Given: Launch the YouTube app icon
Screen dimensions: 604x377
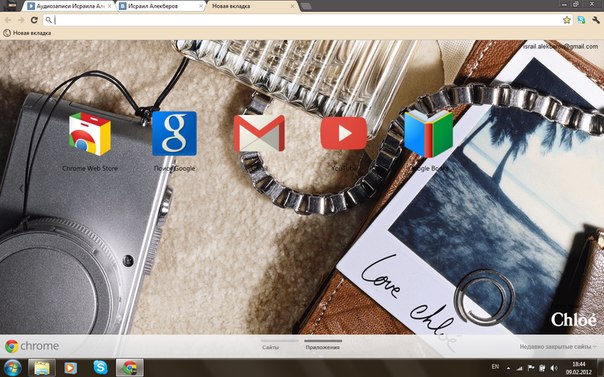Looking at the screenshot, I should [x=344, y=133].
